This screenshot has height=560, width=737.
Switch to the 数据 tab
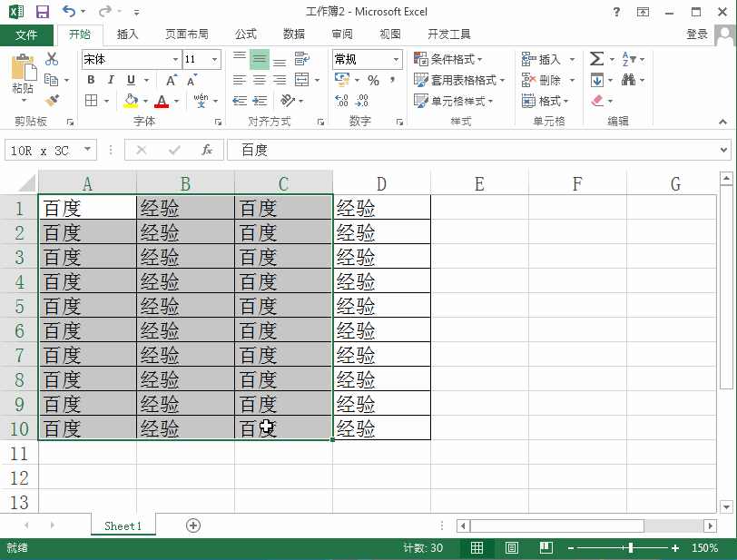[x=294, y=34]
